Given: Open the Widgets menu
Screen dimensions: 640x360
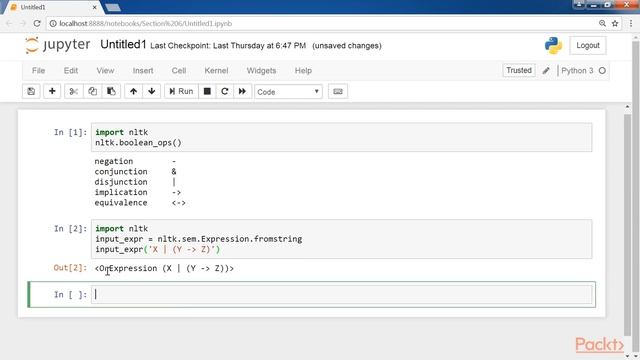Looking at the screenshot, I should pos(261,71).
